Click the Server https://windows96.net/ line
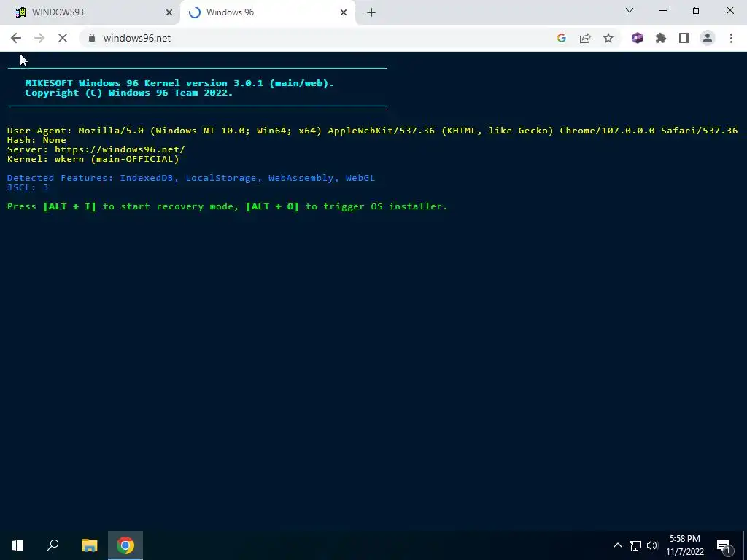 pos(96,149)
